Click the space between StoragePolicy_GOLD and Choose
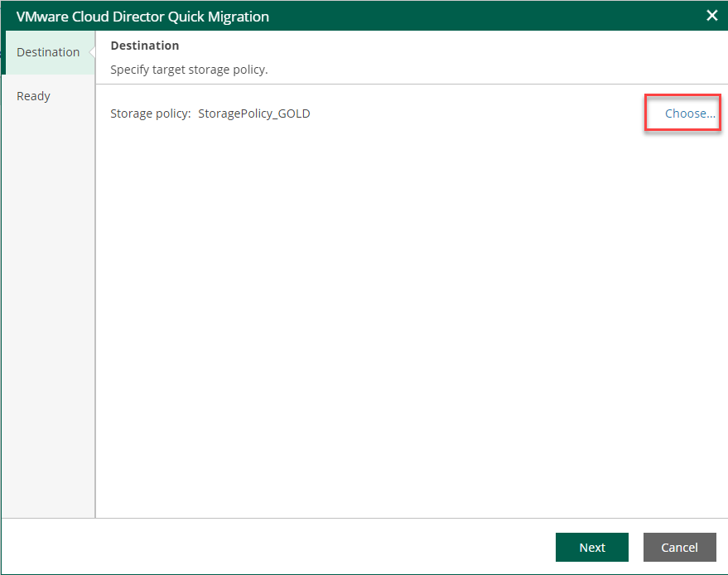This screenshot has height=575, width=728. [x=480, y=114]
